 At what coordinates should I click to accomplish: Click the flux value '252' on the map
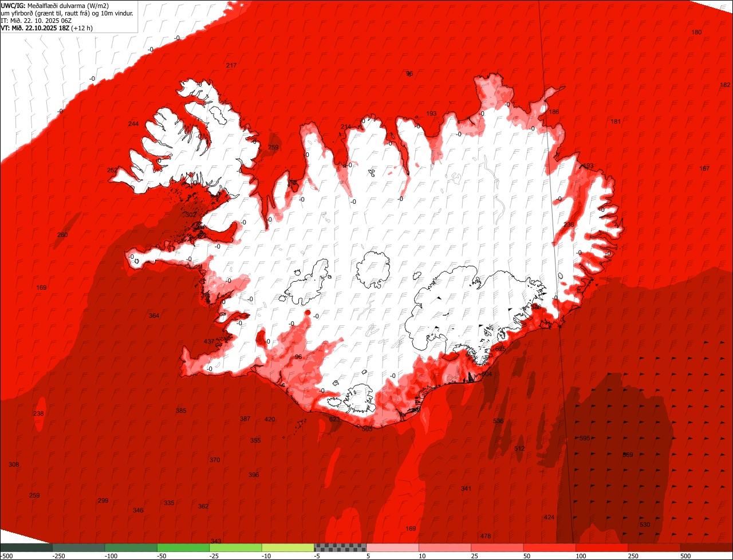click(112, 170)
